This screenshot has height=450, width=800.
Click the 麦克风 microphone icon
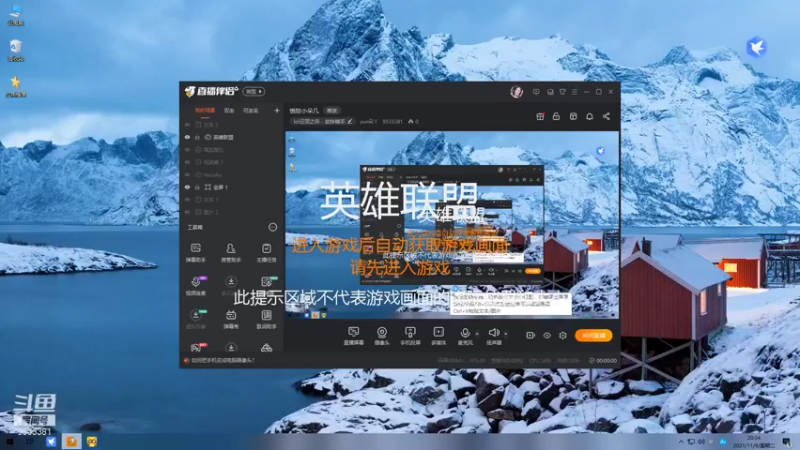[465, 333]
